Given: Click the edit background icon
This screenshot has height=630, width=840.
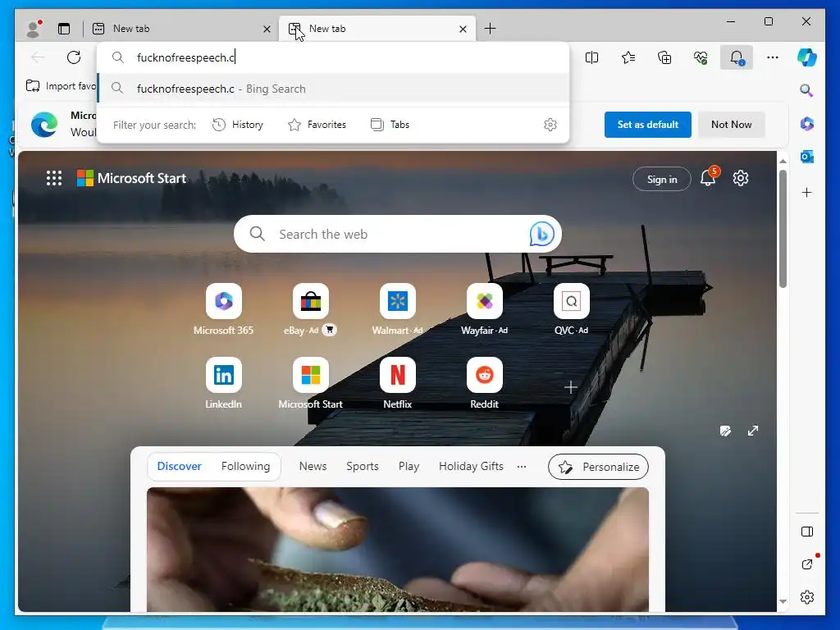Looking at the screenshot, I should point(725,431).
